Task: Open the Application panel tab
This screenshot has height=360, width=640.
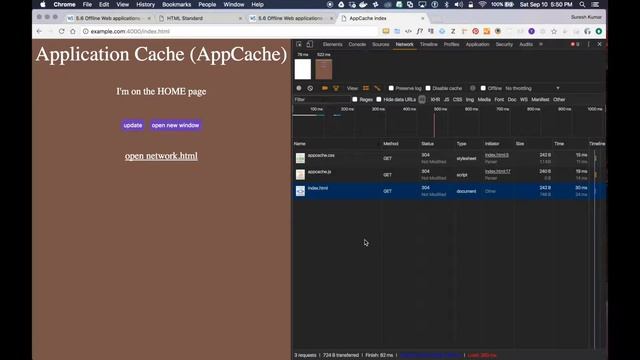Action: [477, 44]
